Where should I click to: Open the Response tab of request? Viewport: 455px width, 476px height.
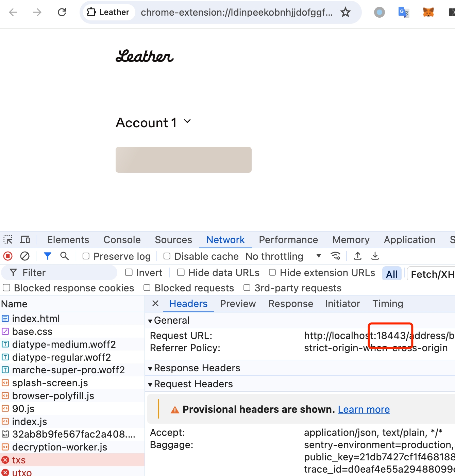click(290, 304)
